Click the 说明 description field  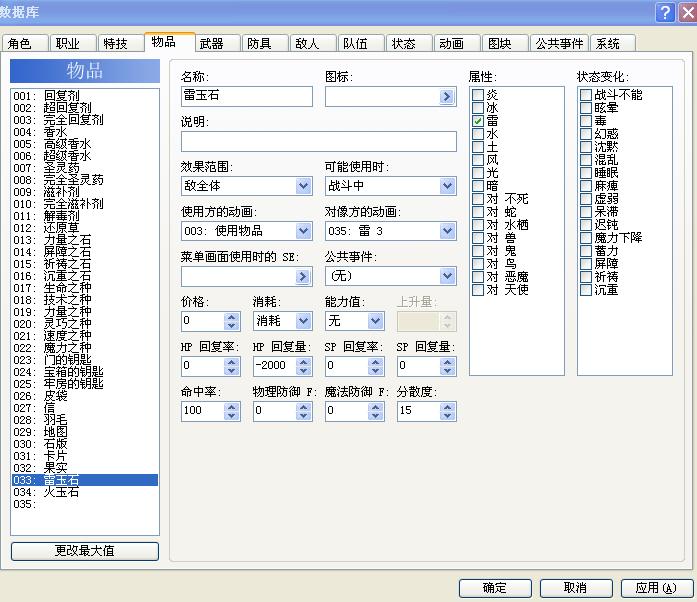319,141
